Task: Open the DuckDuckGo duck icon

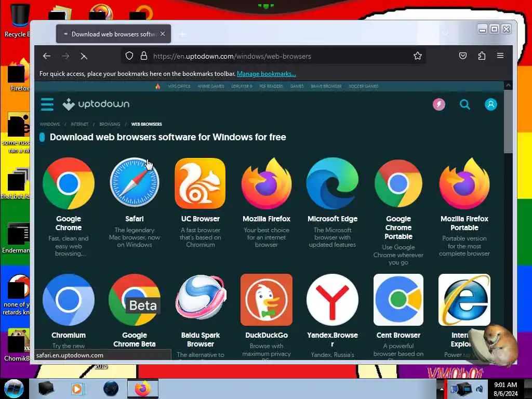Action: click(267, 300)
